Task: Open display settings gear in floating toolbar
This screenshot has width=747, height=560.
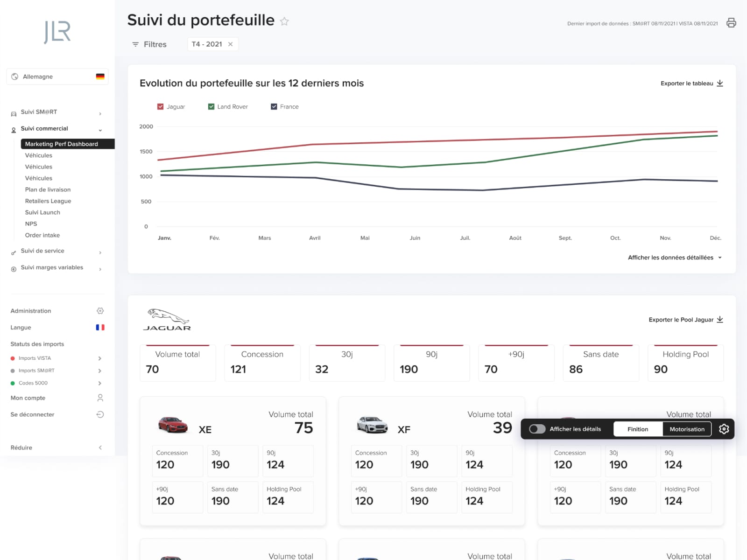Action: pyautogui.click(x=724, y=429)
